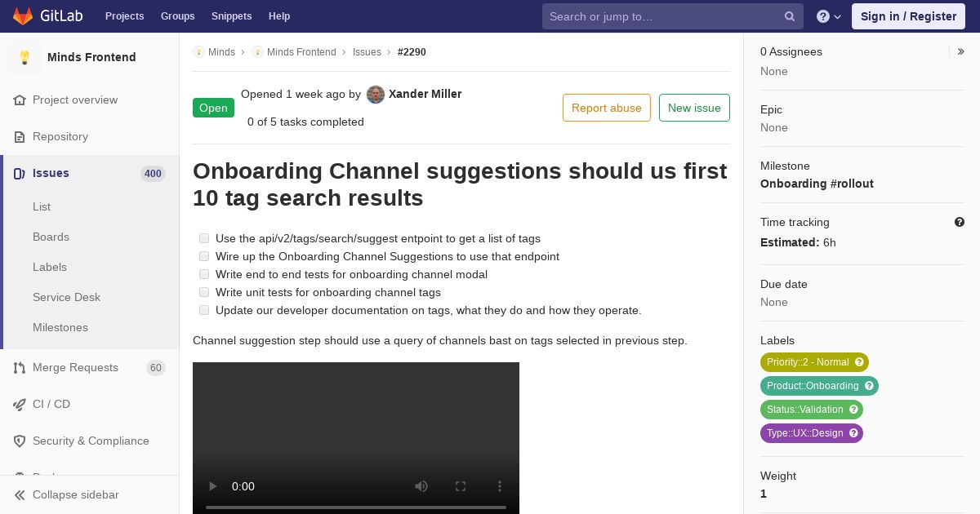Click the Issues breadcrumb link
The width and height of the screenshot is (980, 514).
pyautogui.click(x=367, y=52)
